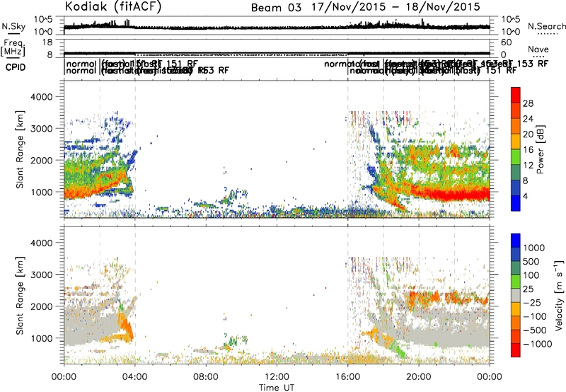Click the "100" tick on Velocity colorbar

tap(531, 275)
